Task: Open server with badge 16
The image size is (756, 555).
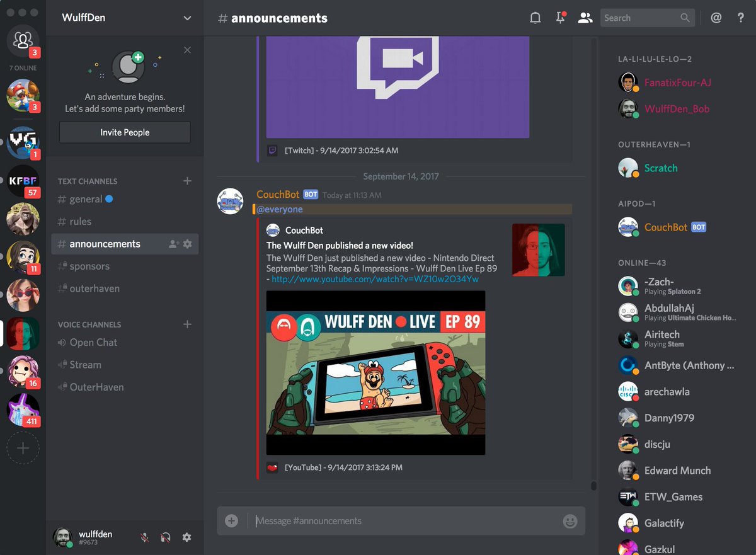Action: [x=23, y=371]
